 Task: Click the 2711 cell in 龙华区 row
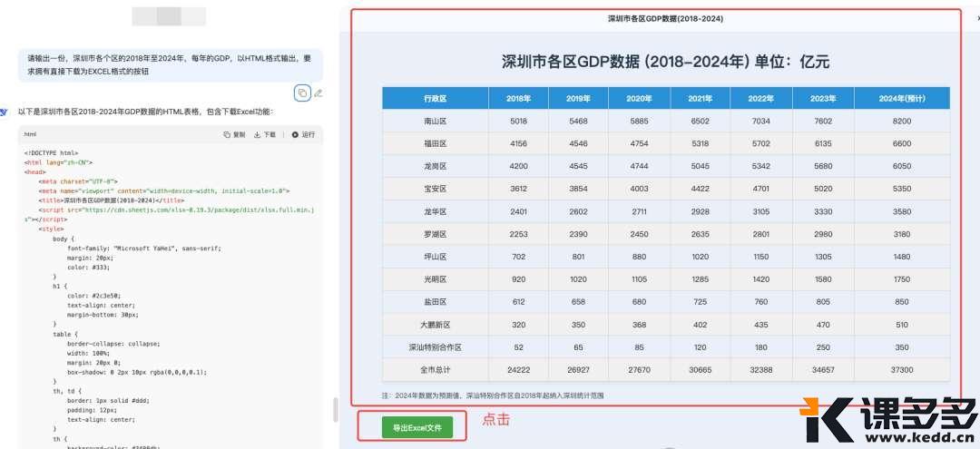coord(639,211)
